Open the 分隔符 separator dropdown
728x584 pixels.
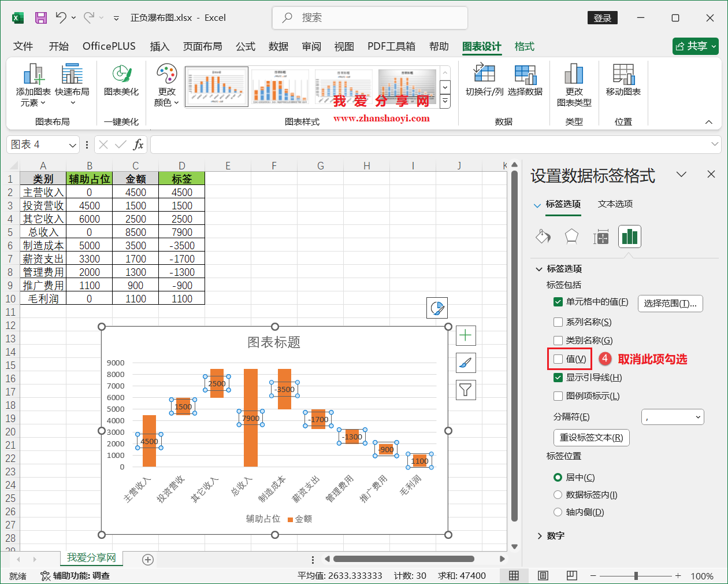673,416
